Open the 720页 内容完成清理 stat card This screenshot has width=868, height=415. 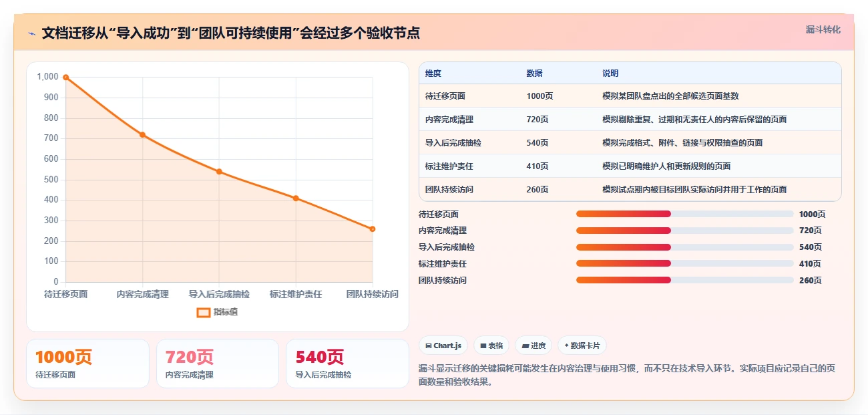coord(218,364)
